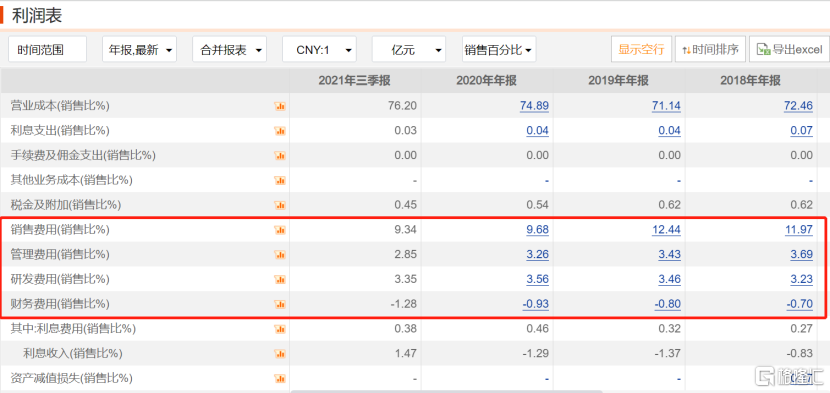The width and height of the screenshot is (830, 393).
Task: Click 2021 利息收入 value 1.47
Action: [x=405, y=354]
